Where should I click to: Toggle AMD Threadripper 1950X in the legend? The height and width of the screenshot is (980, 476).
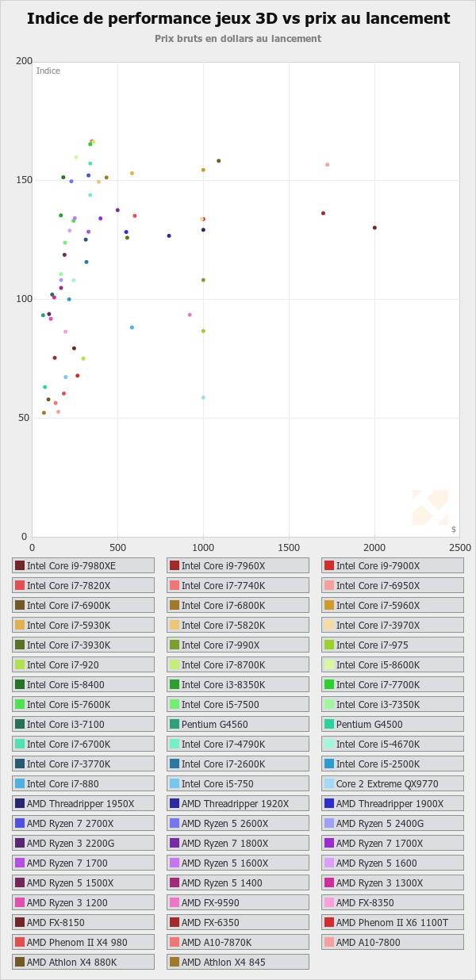83,803
